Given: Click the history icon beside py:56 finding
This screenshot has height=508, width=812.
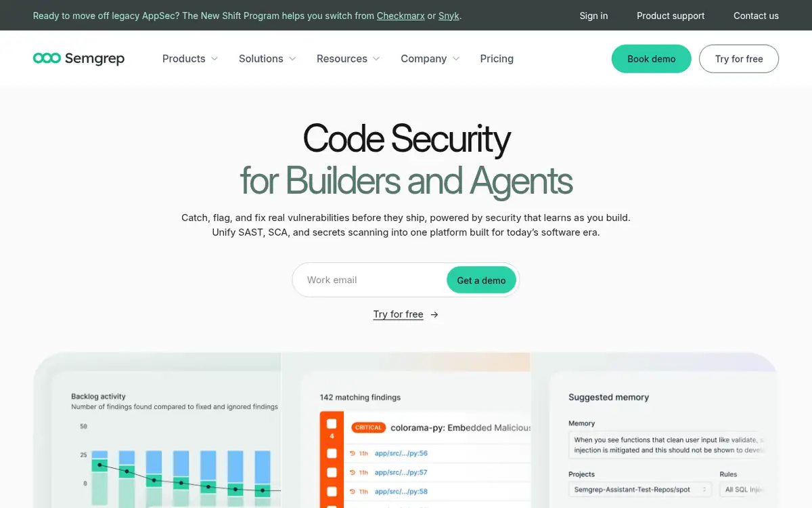Looking at the screenshot, I should (x=353, y=454).
